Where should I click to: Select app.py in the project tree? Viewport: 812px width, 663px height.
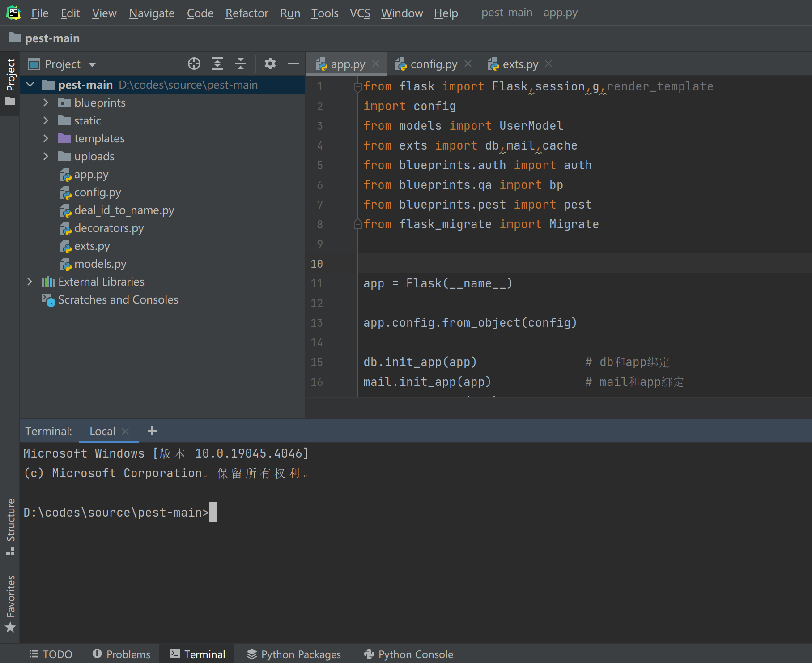(x=91, y=174)
